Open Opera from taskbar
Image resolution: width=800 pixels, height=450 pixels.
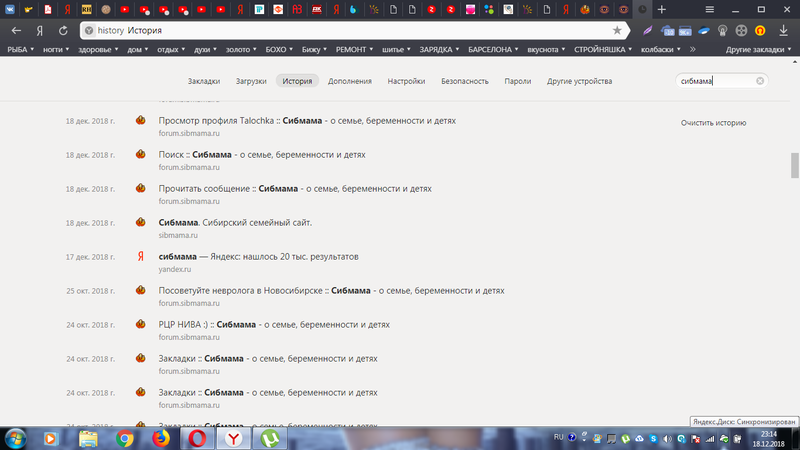(x=197, y=438)
